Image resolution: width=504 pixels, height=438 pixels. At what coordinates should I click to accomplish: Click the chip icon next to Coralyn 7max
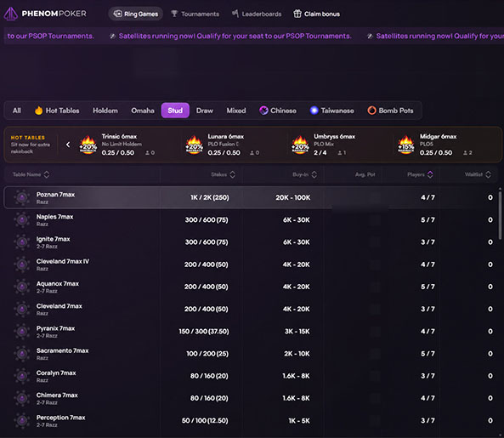[x=22, y=376]
